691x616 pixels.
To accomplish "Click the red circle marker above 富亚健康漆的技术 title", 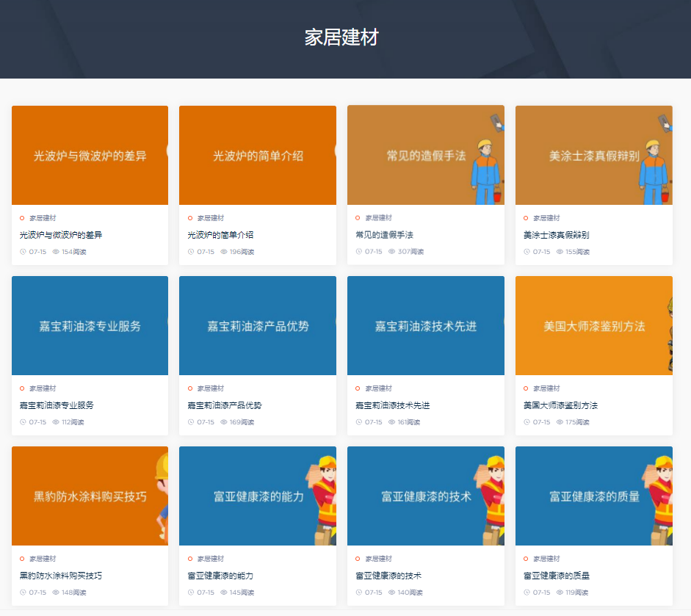I will [x=358, y=559].
